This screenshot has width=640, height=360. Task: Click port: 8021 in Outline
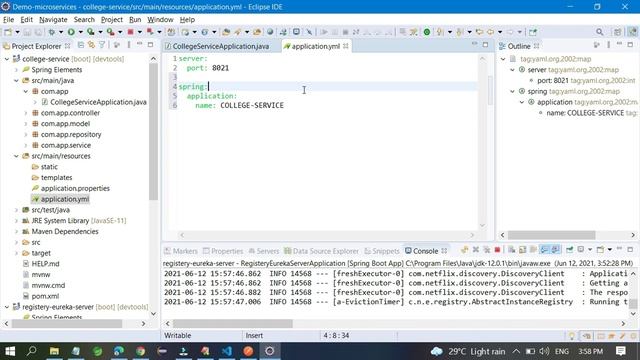pos(553,81)
